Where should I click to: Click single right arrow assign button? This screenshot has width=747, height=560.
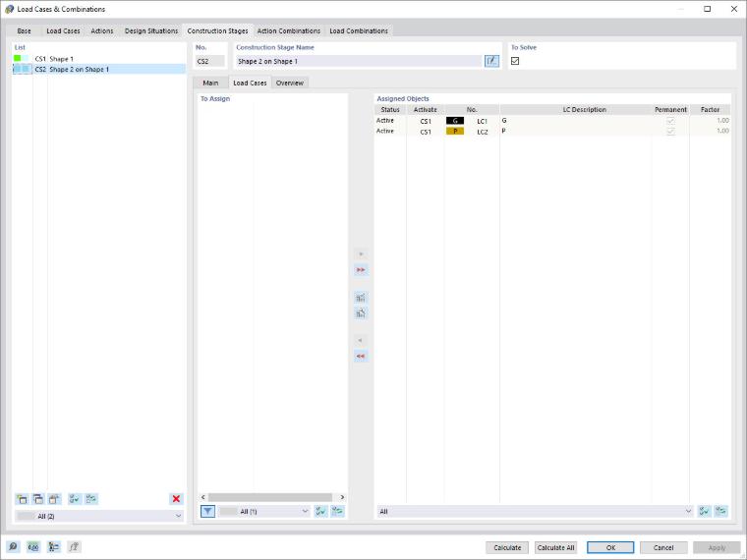361,254
